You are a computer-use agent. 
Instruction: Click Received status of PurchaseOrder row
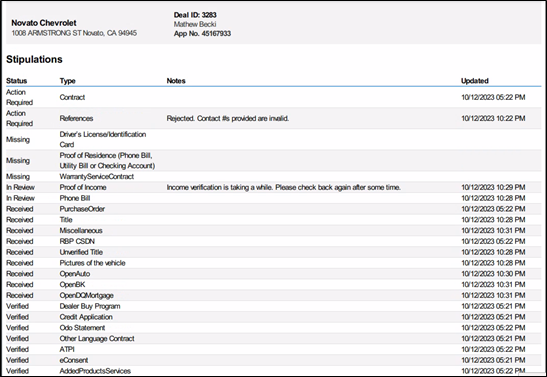tap(20, 209)
